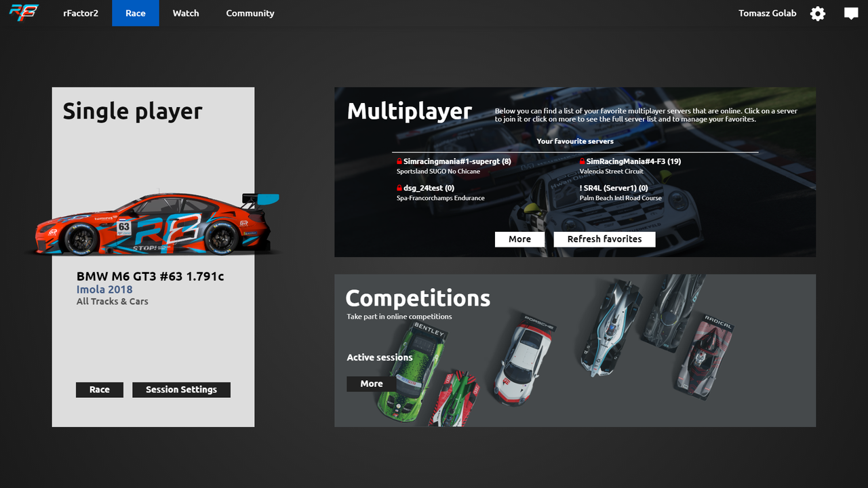Click lock icon beside SimRacingMania#4-F3
This screenshot has width=868, height=488.
click(583, 161)
